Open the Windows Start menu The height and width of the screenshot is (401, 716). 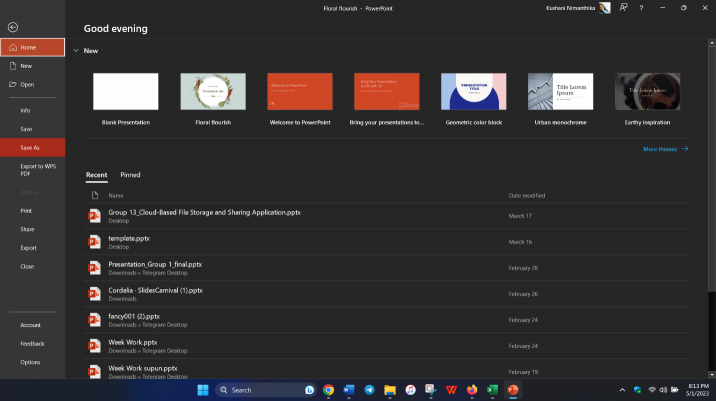click(x=203, y=390)
